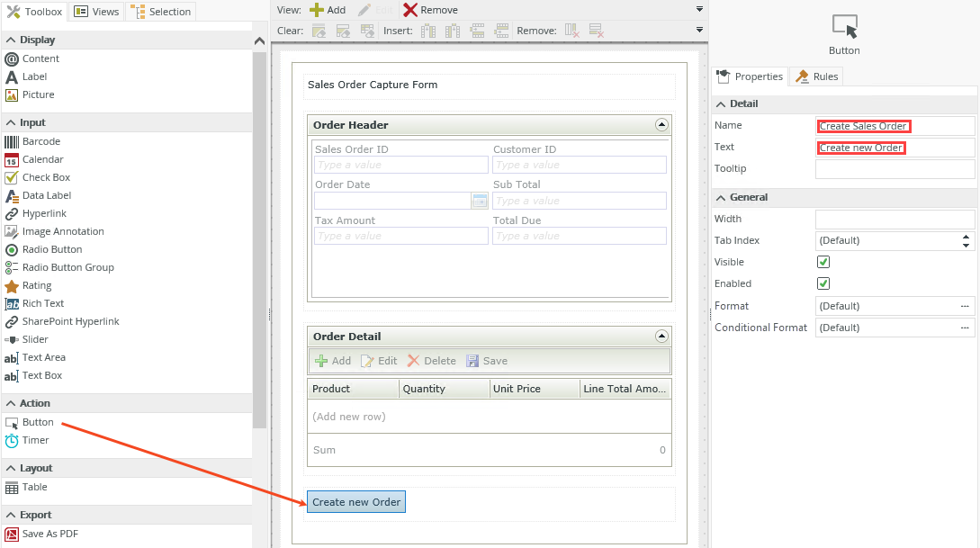Pick the Rating star control
This screenshot has width=980, height=548.
coord(12,285)
